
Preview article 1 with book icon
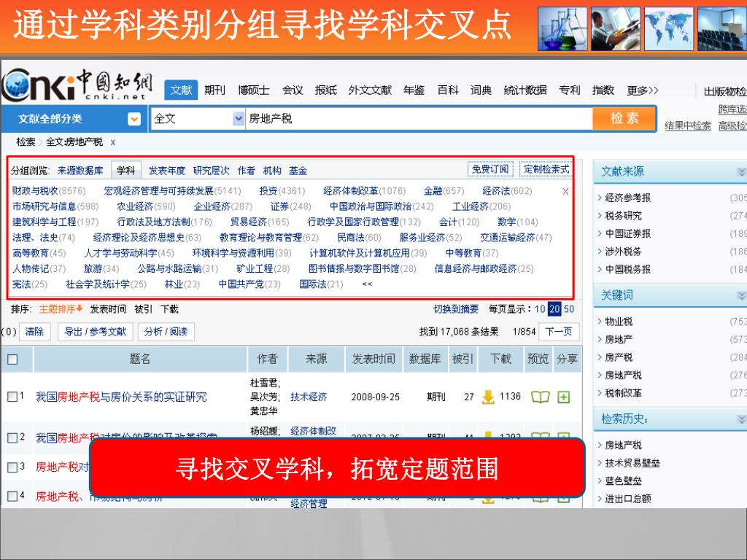pyautogui.click(x=540, y=397)
